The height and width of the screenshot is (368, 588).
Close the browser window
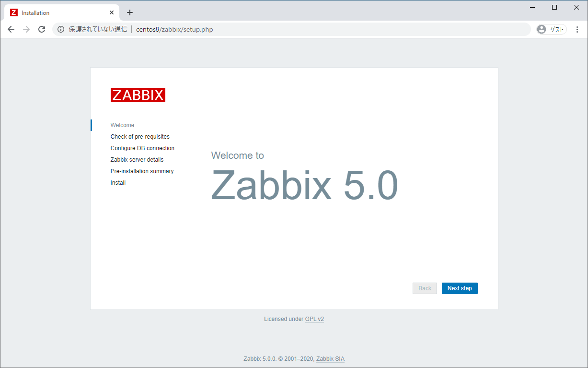[x=576, y=7]
